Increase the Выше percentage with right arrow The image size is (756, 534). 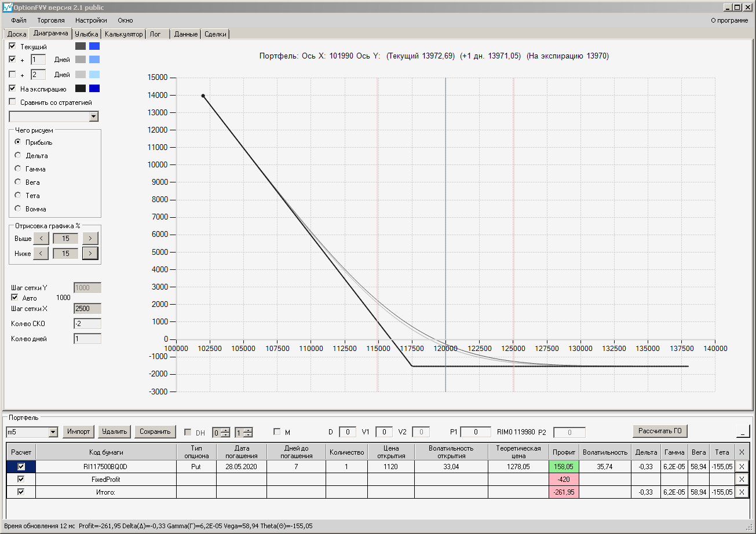coord(90,238)
